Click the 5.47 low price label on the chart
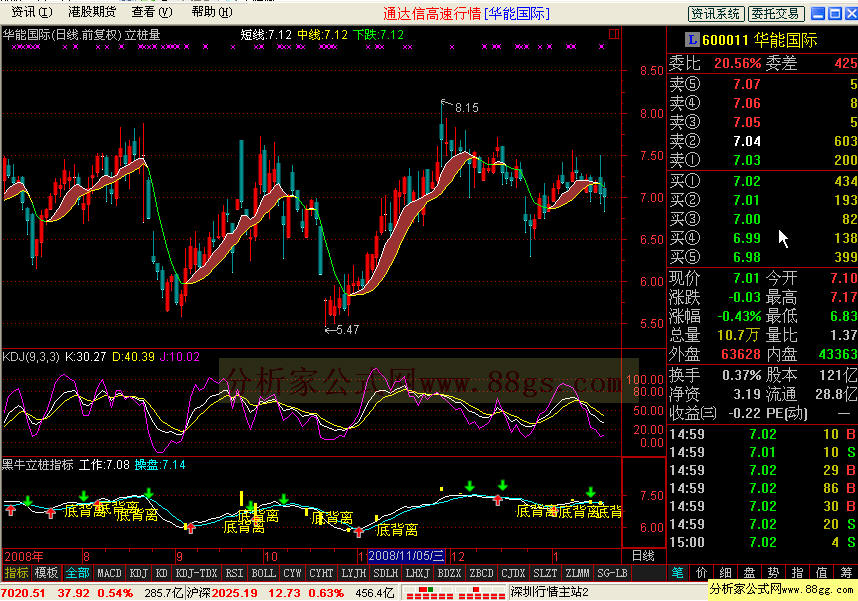858x601 pixels. tap(348, 330)
